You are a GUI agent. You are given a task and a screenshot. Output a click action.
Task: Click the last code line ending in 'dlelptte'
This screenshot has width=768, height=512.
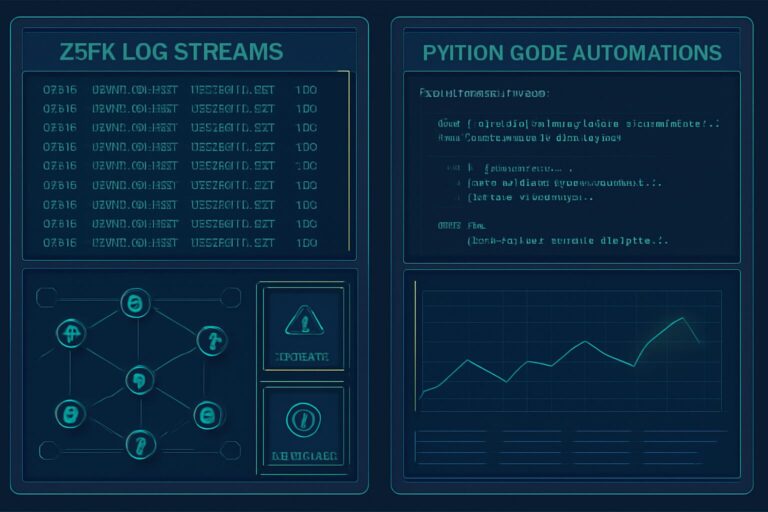click(567, 241)
